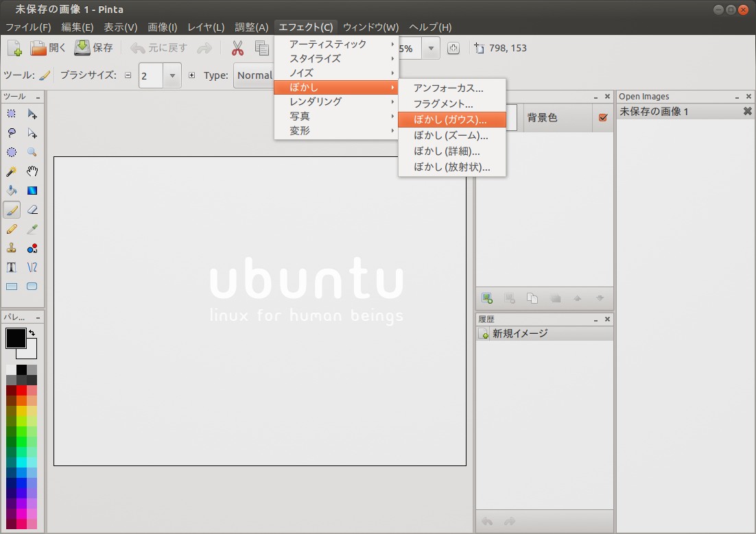Open the ウィンドウ(W) menu
Viewport: 756px width, 534px height.
pyautogui.click(x=370, y=27)
